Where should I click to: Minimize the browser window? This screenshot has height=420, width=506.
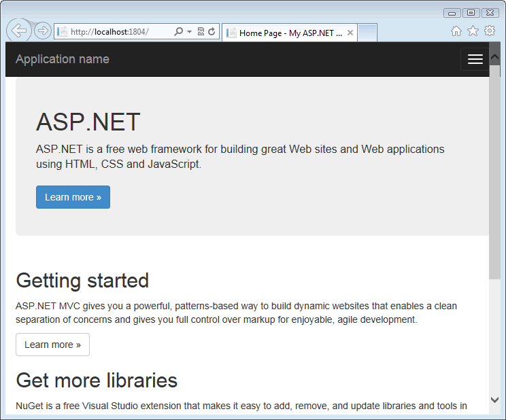click(x=452, y=13)
